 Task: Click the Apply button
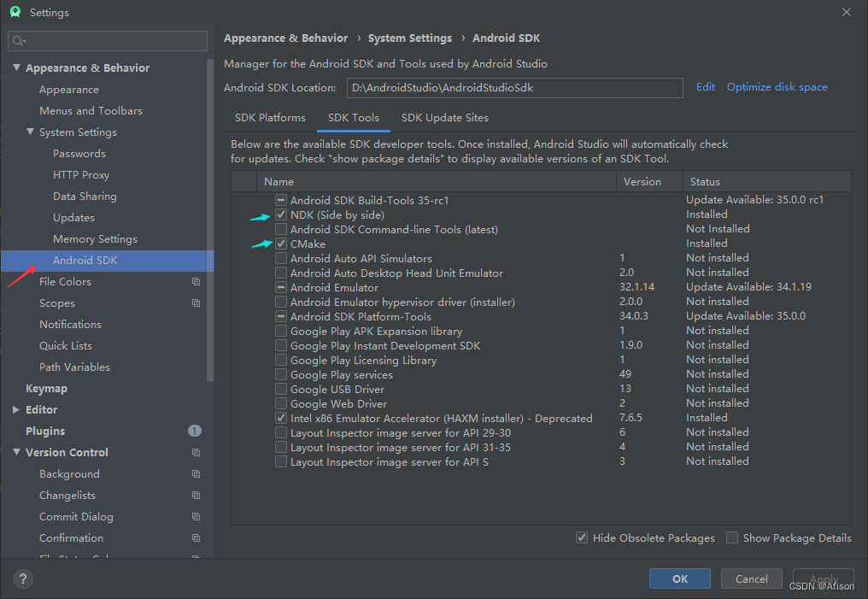[x=824, y=578]
